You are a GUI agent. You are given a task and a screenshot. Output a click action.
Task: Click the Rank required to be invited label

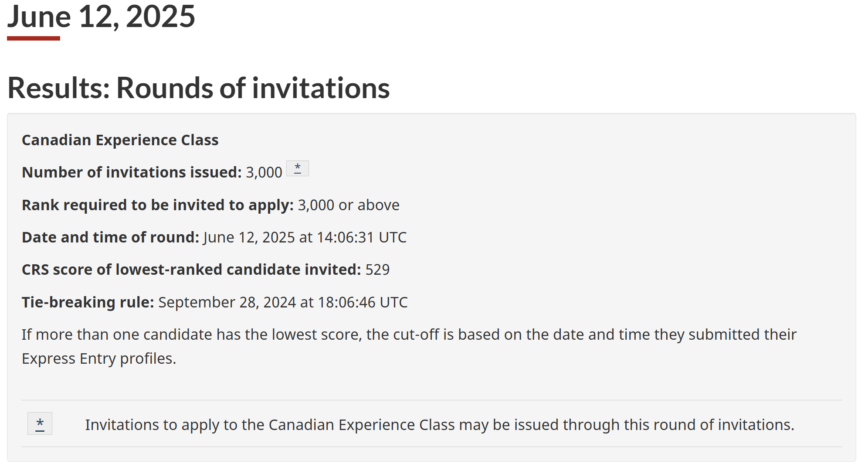coord(158,205)
